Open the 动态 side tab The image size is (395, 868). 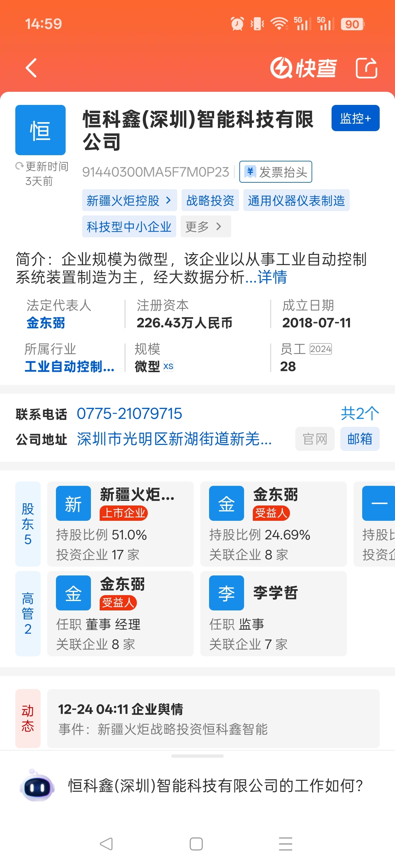point(28,718)
